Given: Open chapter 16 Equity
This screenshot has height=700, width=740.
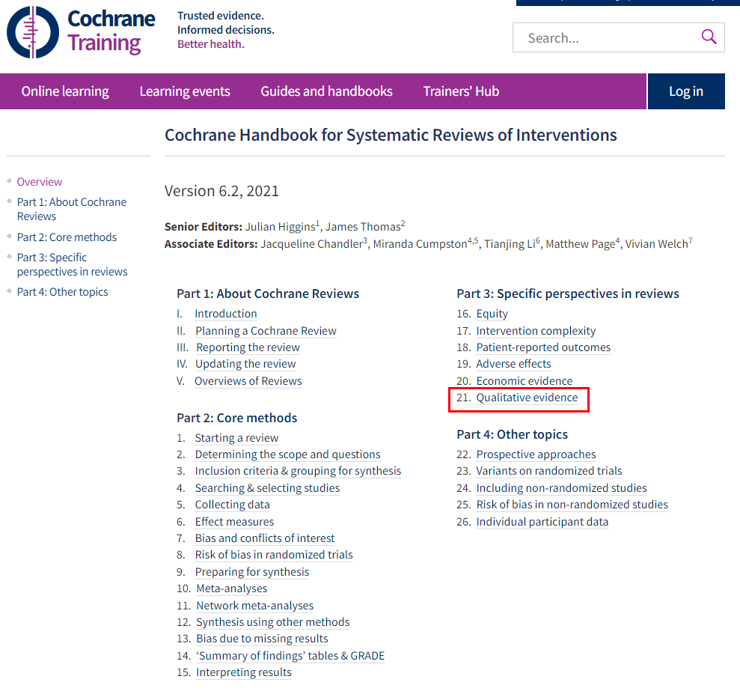Looking at the screenshot, I should pos(492,314).
